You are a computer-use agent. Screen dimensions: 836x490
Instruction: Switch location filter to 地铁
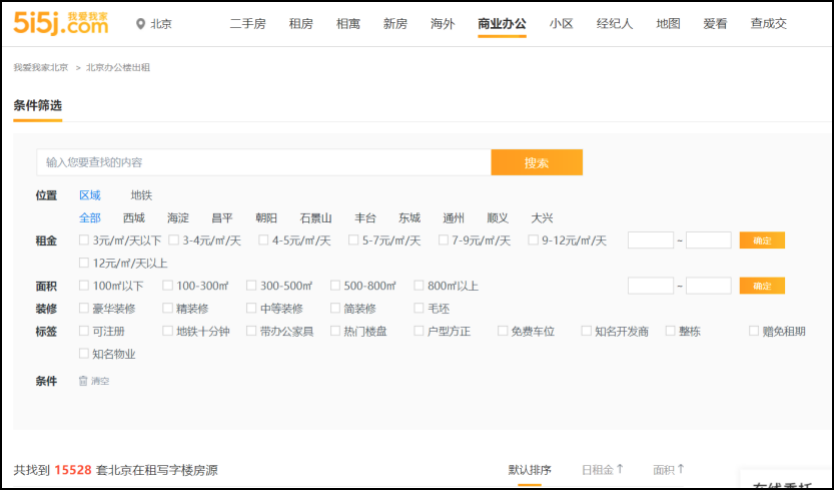(x=141, y=196)
